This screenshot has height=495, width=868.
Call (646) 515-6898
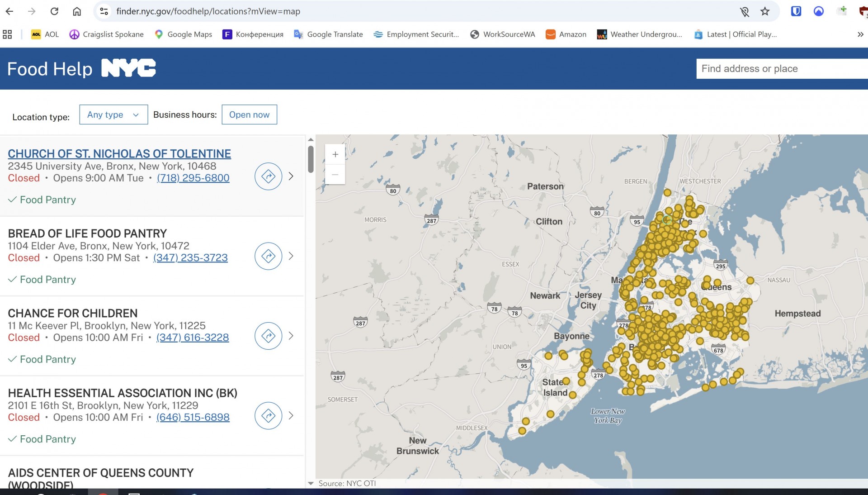pos(193,417)
